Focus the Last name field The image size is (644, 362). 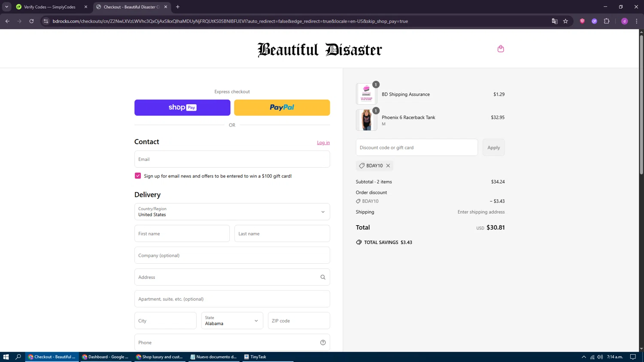pos(282,234)
